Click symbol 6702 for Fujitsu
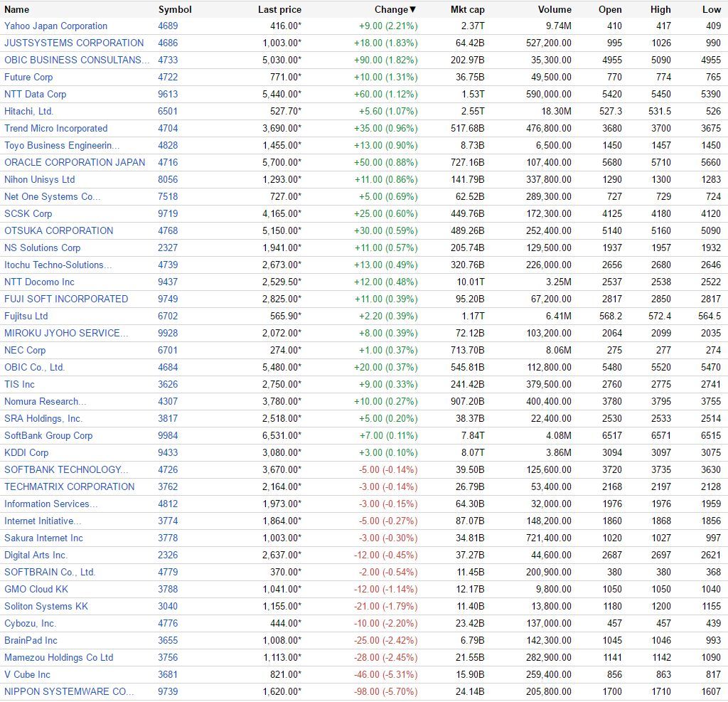The image size is (728, 702). tap(168, 317)
